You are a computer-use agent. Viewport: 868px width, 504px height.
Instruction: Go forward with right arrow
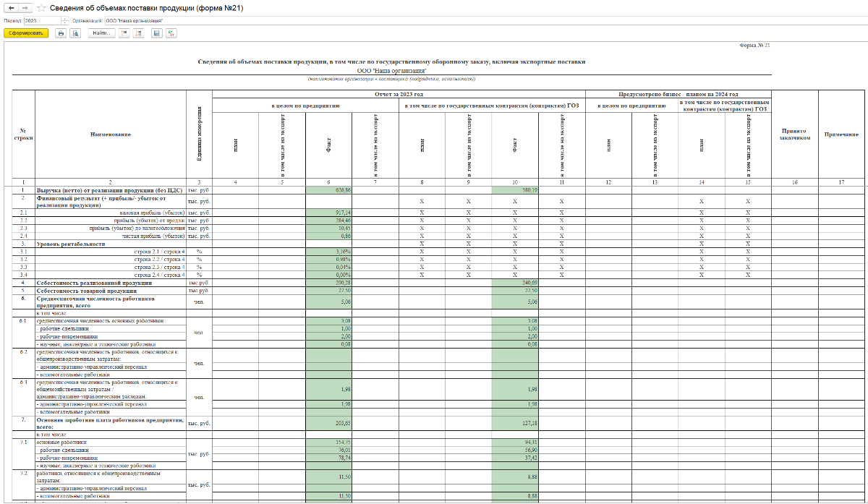[x=26, y=7]
